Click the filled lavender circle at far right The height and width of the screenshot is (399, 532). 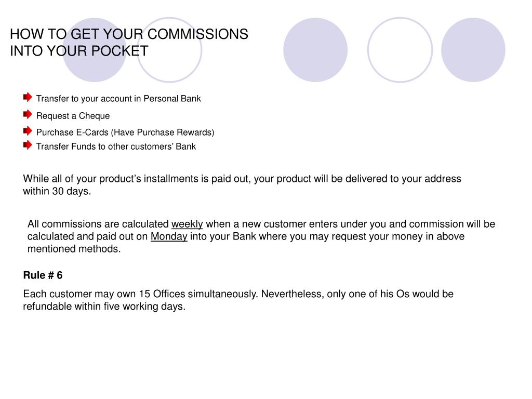point(473,50)
